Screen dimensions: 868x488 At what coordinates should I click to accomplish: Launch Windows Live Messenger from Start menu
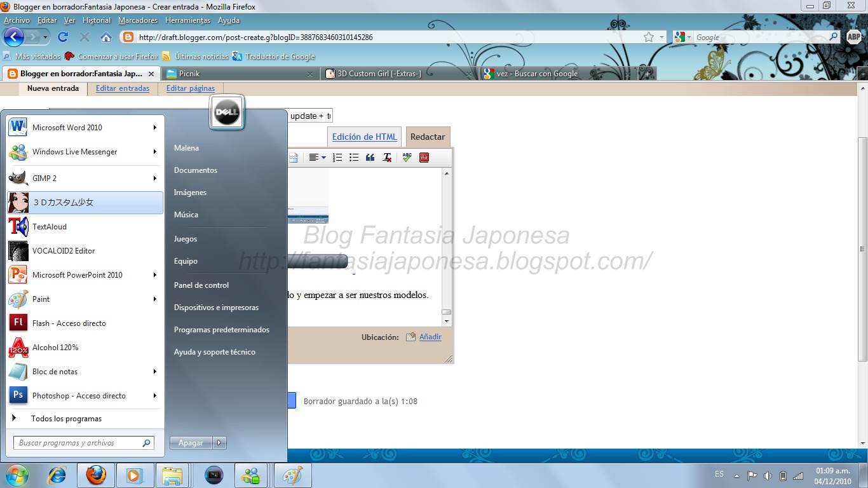85,152
